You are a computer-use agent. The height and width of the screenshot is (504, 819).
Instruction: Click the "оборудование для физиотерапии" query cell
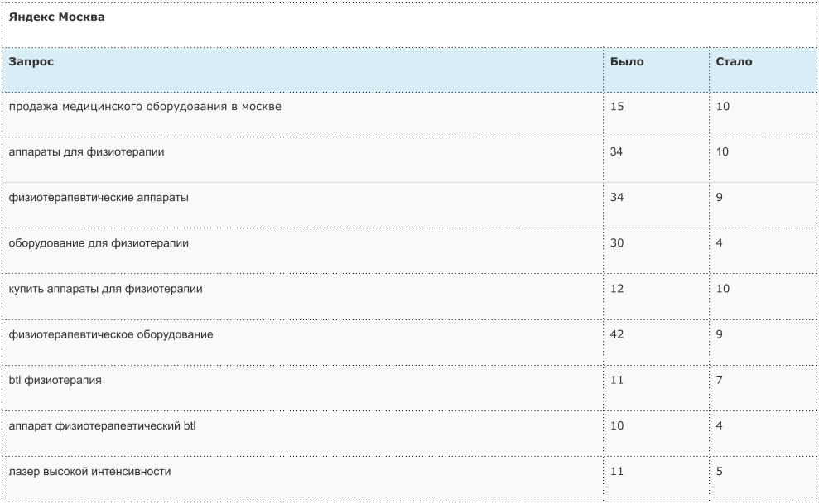coord(99,243)
